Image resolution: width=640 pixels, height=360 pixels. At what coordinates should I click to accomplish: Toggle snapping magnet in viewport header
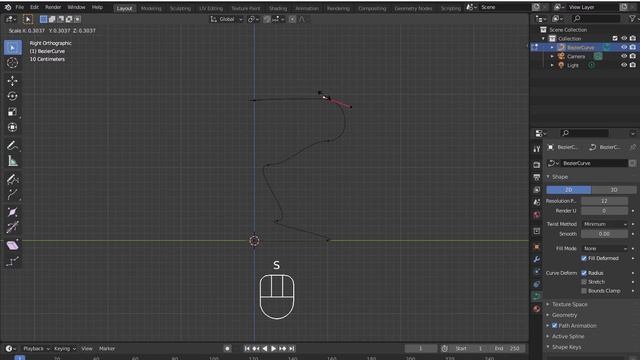click(267, 19)
